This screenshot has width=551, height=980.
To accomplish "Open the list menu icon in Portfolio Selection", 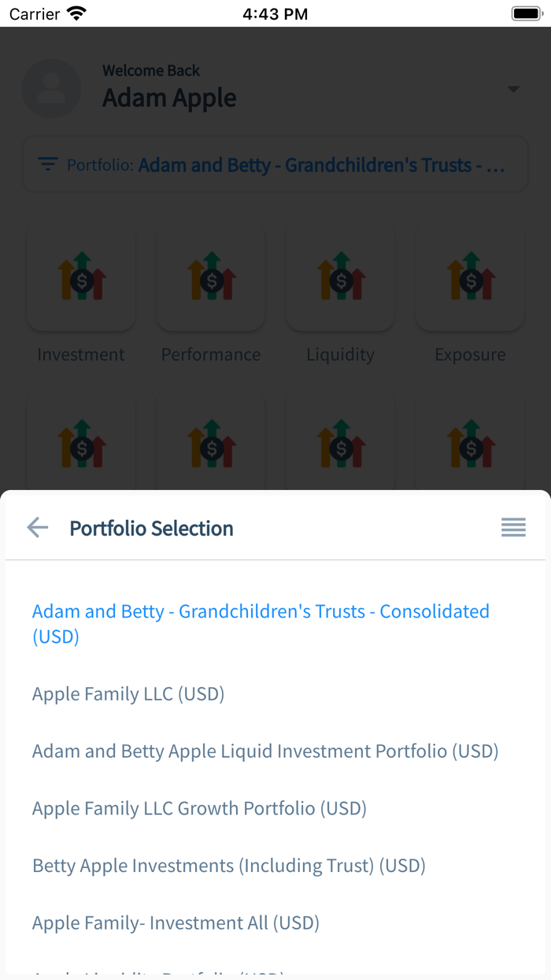I will 513,527.
